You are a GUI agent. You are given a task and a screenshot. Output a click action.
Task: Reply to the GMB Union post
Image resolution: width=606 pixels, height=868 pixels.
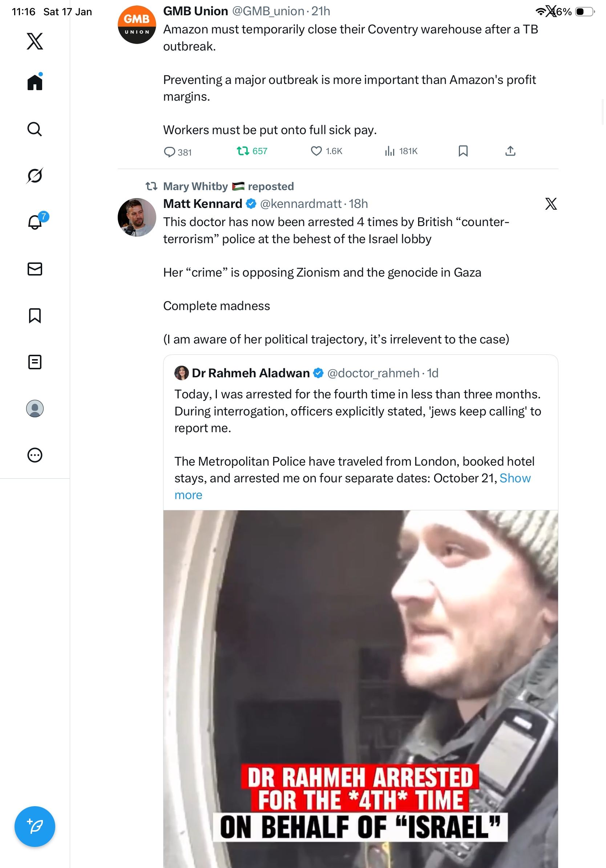coord(169,152)
